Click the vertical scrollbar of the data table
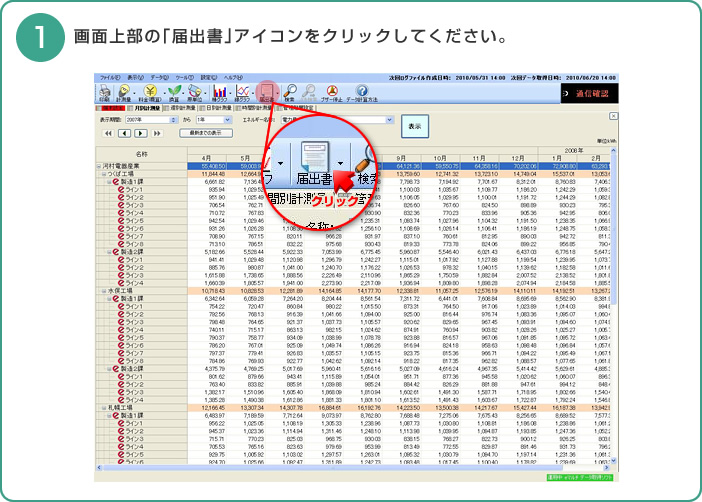The image size is (702, 502). pos(613,305)
